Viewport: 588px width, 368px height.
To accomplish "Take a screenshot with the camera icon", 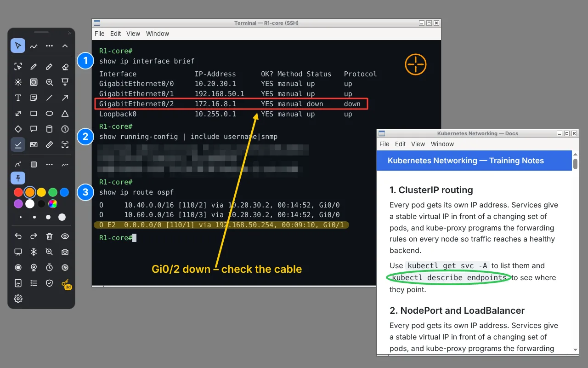I will click(65, 252).
